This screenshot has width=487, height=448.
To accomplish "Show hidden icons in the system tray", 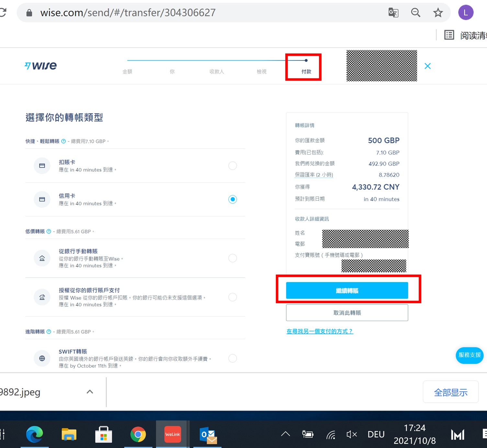I will 285,434.
